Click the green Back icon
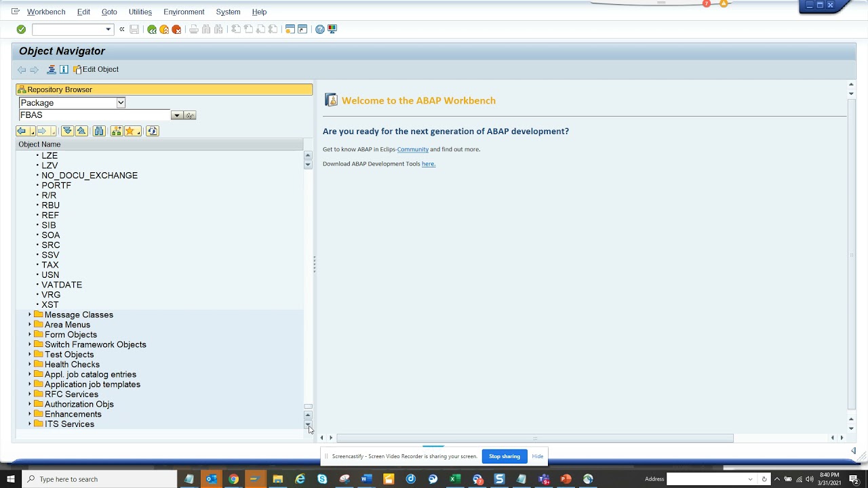 click(152, 29)
